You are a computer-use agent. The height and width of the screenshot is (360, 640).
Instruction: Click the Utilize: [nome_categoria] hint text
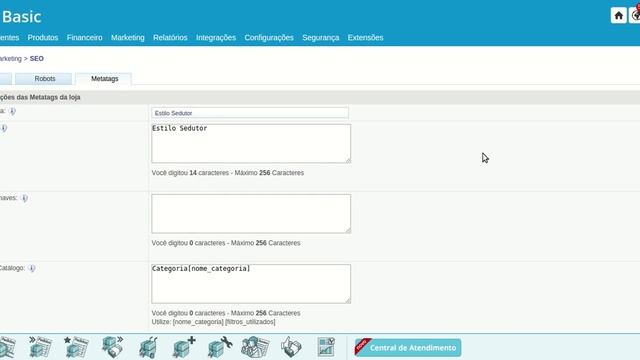[x=213, y=322]
